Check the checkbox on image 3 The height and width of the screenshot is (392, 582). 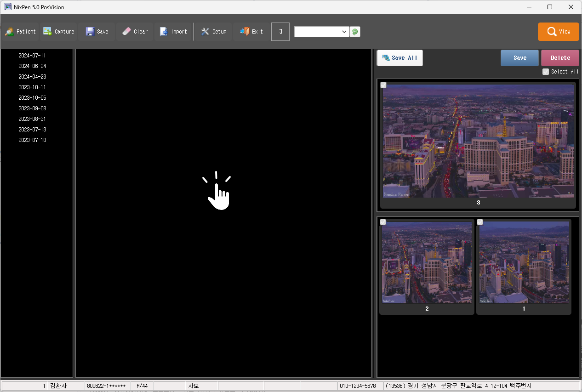[383, 85]
